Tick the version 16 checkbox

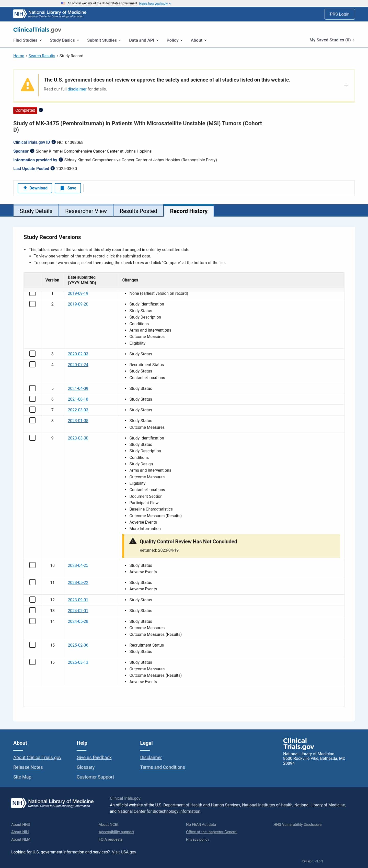[x=32, y=662]
